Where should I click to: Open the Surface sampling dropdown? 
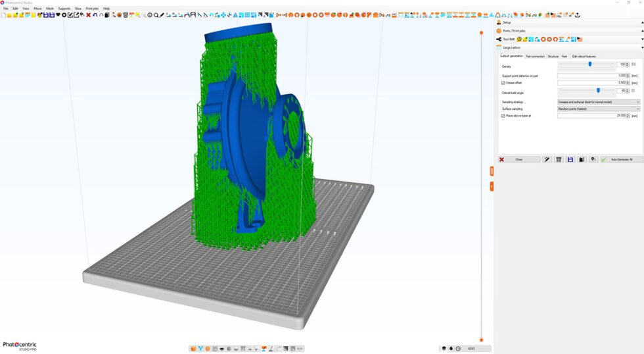(x=599, y=109)
